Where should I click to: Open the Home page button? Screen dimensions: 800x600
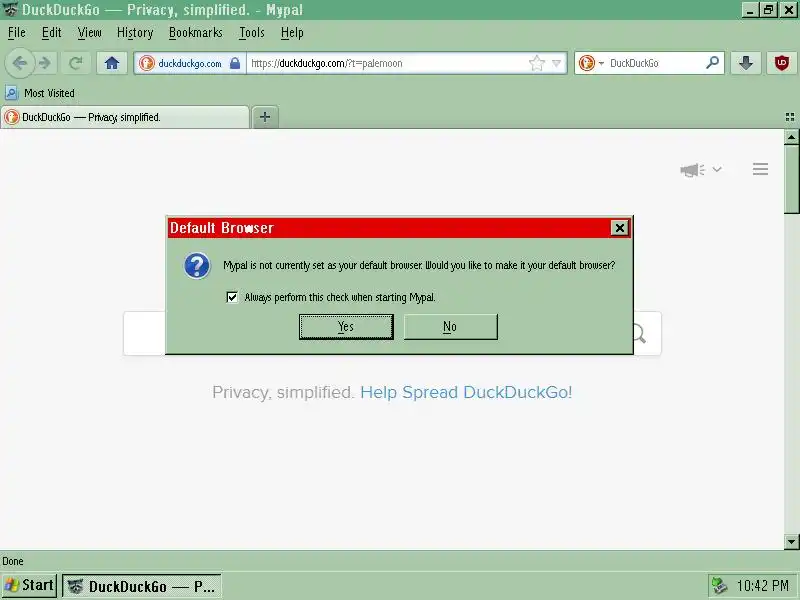point(112,63)
